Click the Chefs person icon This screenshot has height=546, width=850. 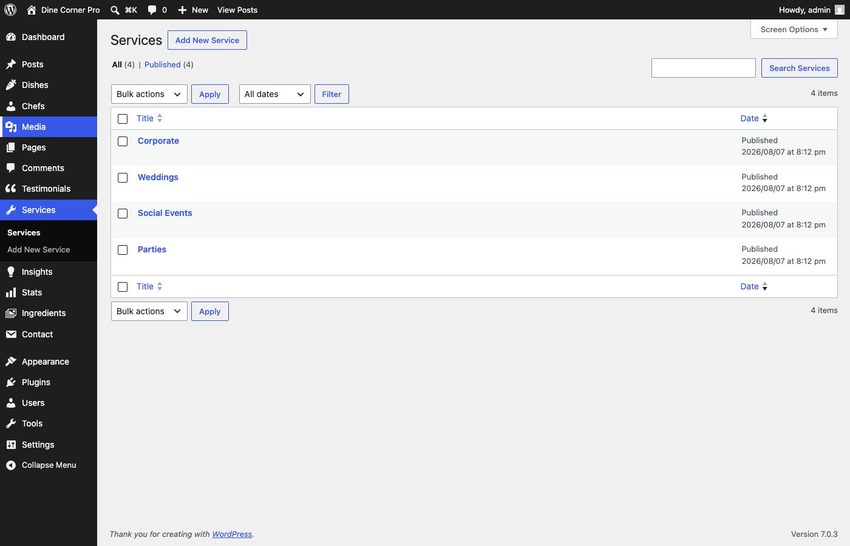(11, 106)
